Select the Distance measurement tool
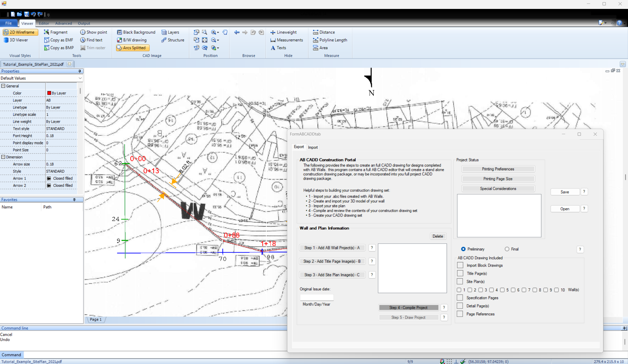Viewport: 628px width, 364px height. tap(324, 32)
